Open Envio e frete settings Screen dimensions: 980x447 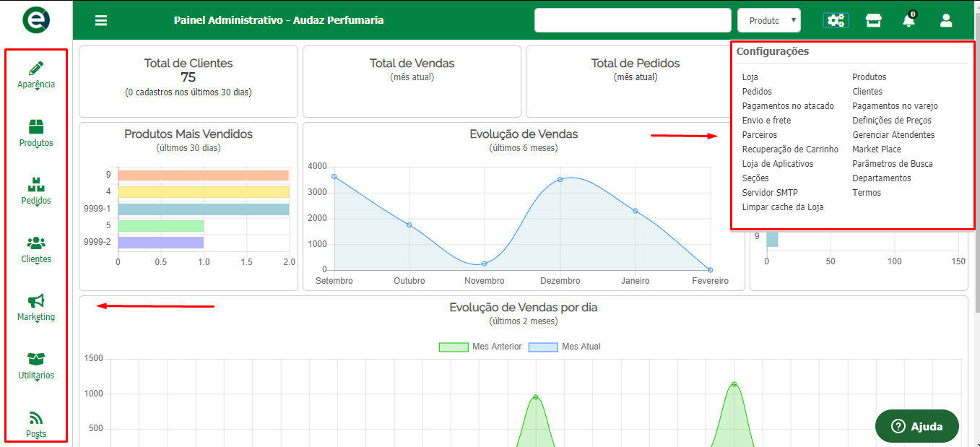766,121
